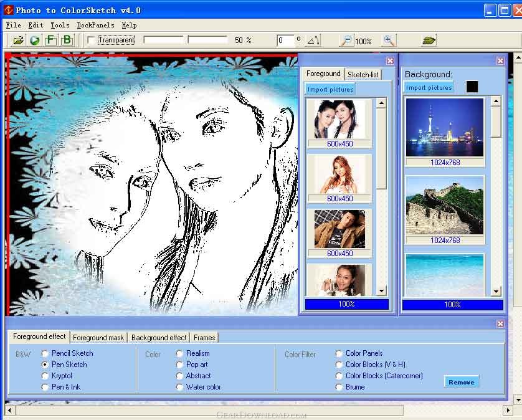Enable the Transparent checkbox
Viewport: 522px width, 420px height.
[91, 41]
